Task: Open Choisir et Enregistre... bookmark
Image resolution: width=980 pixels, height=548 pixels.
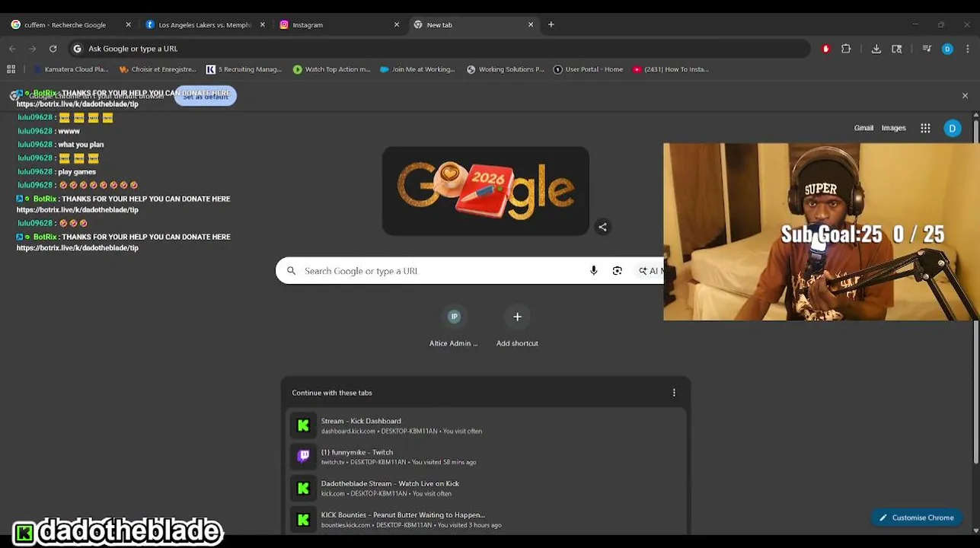Action: click(x=158, y=69)
